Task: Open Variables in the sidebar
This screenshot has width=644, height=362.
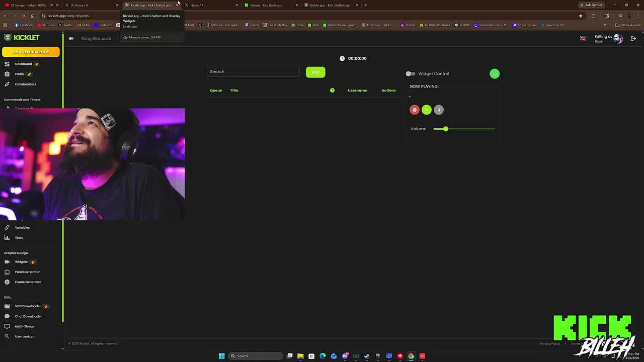Action: (22, 227)
